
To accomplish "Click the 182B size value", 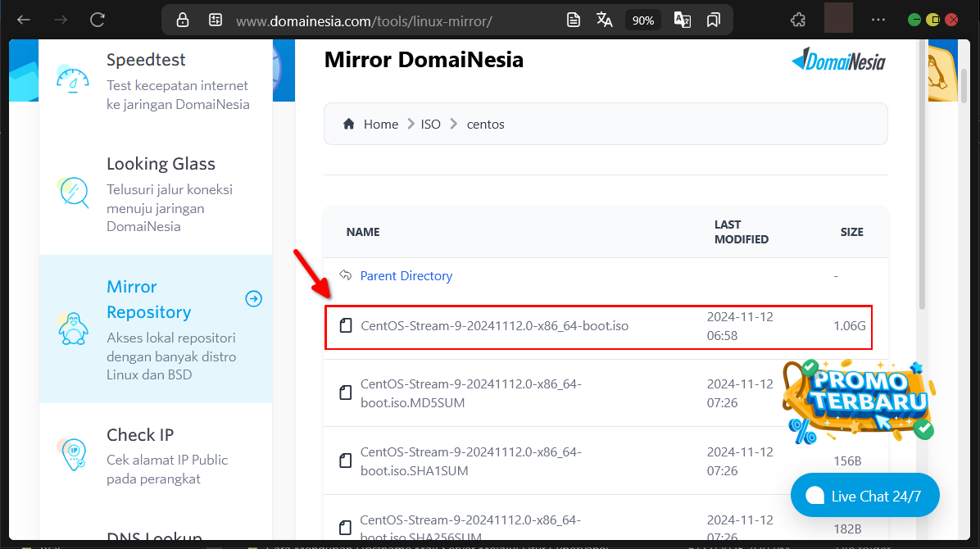I will pyautogui.click(x=847, y=529).
